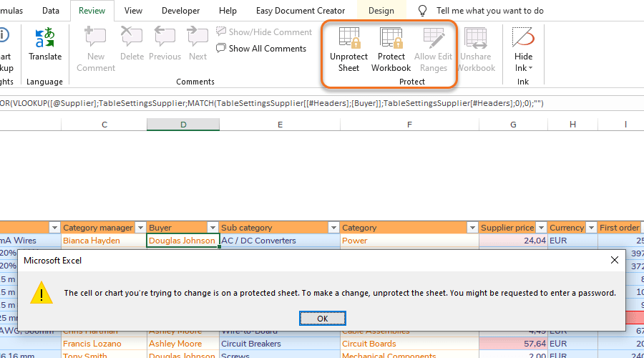Screen dimensions: 644x358
Task: Click Show All Comments
Action: (x=261, y=49)
